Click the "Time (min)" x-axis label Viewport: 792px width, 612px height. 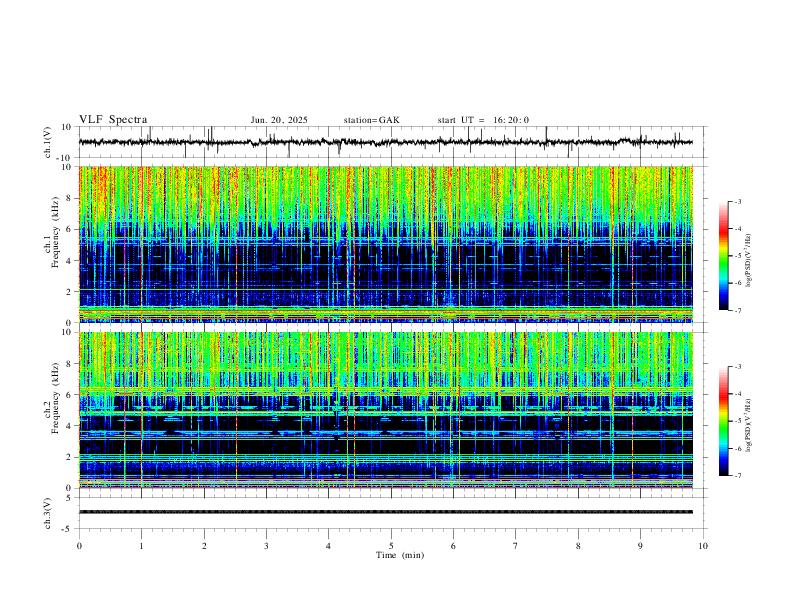tap(400, 555)
